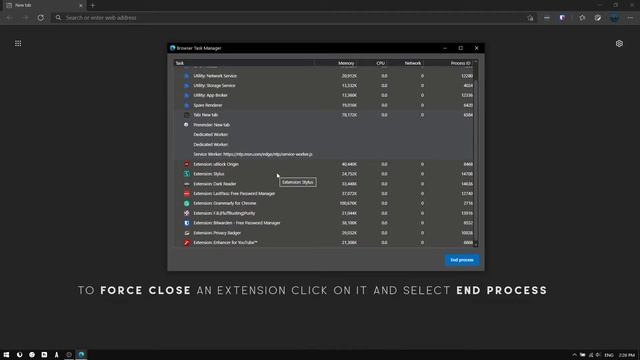Click add to favorites star in address bar
Screen dimensions: 640x360
(530, 18)
